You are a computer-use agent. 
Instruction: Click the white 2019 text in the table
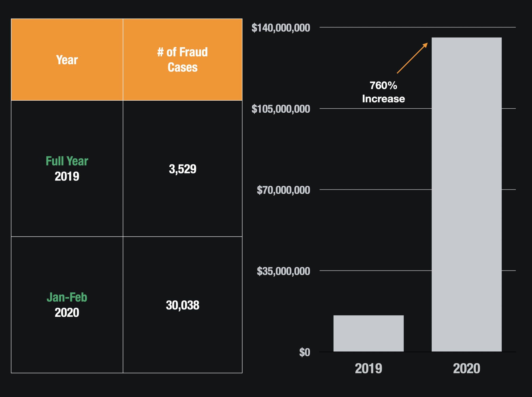67,176
